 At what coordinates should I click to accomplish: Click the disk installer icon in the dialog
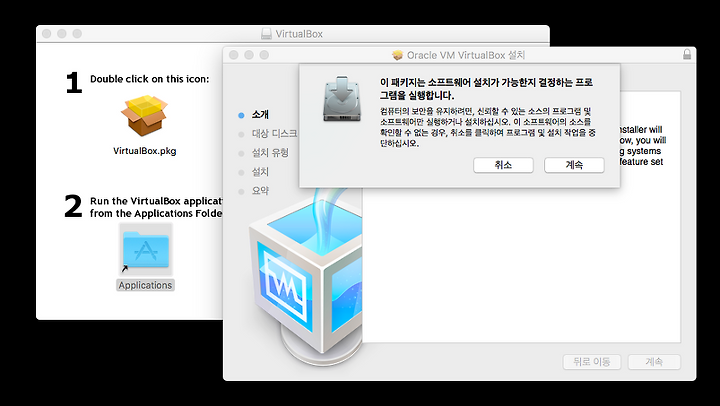click(x=342, y=99)
